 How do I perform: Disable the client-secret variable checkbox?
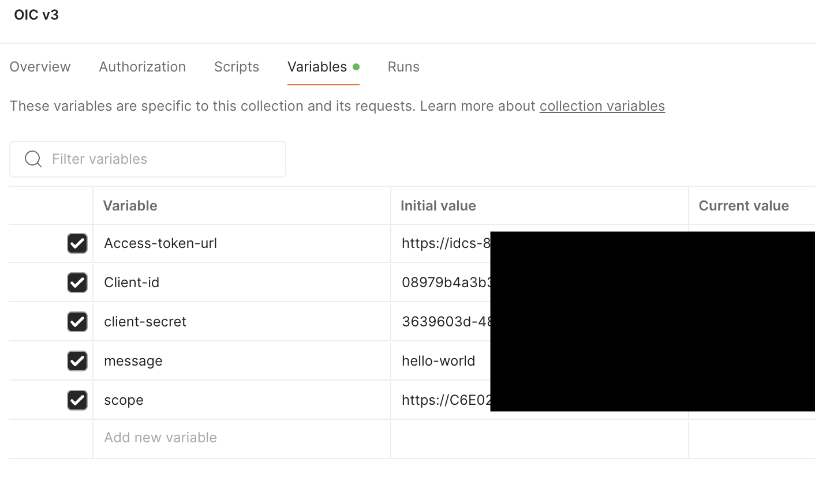[77, 322]
